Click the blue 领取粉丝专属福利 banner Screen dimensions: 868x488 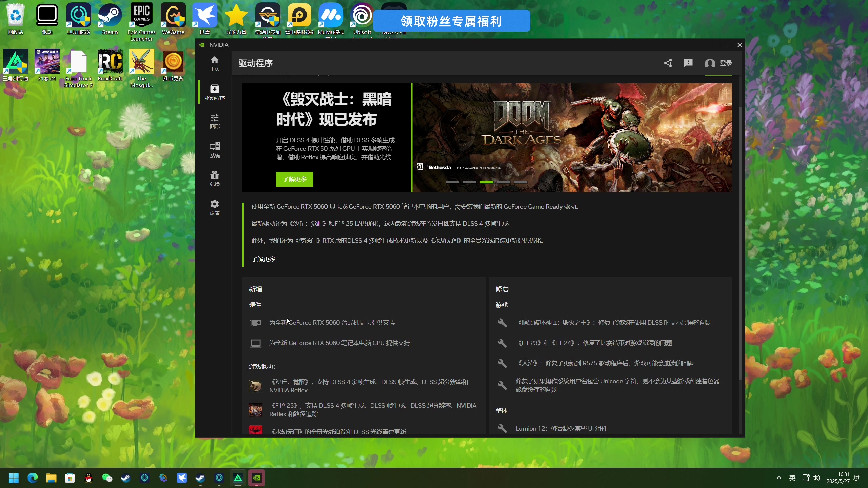point(451,21)
